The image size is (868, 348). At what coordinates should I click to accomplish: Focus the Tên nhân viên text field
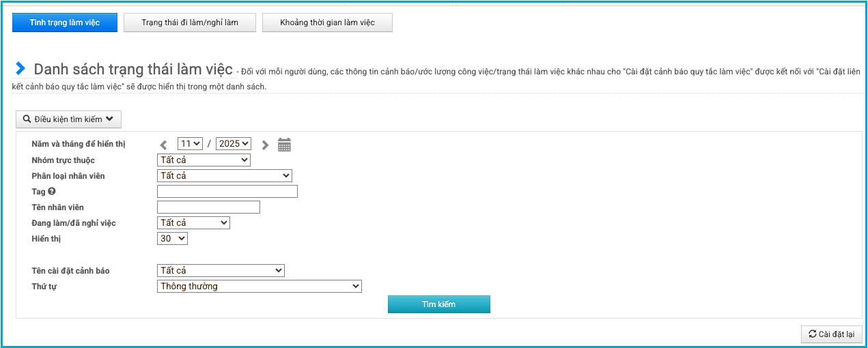point(208,207)
